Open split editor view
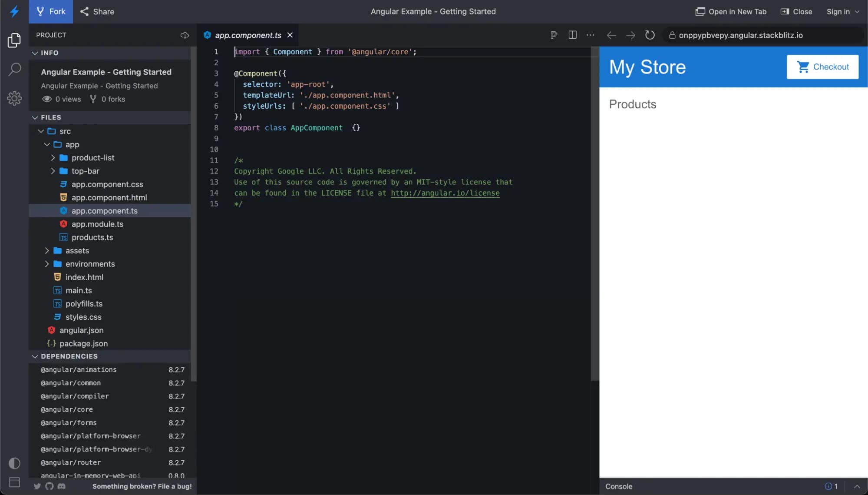The image size is (868, 495). [572, 35]
